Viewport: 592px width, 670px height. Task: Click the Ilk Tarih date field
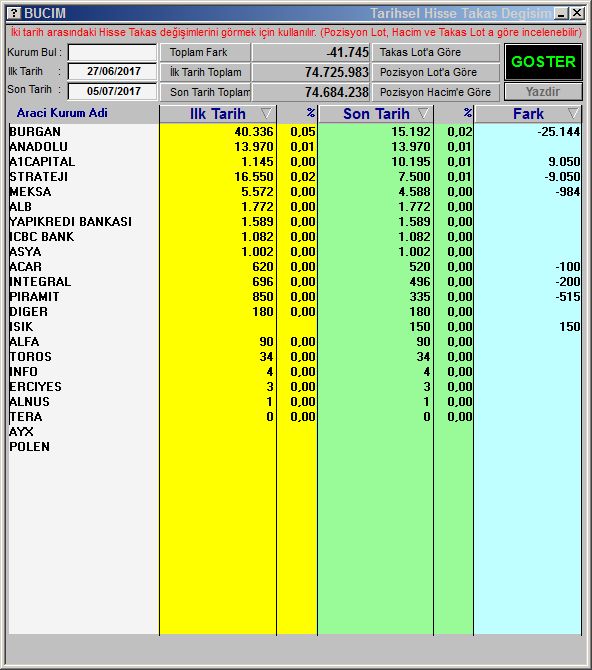point(112,71)
